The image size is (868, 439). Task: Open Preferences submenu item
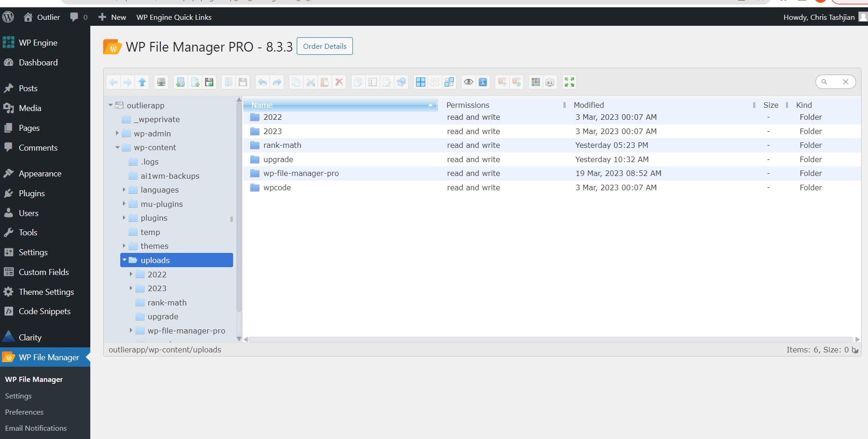click(24, 412)
